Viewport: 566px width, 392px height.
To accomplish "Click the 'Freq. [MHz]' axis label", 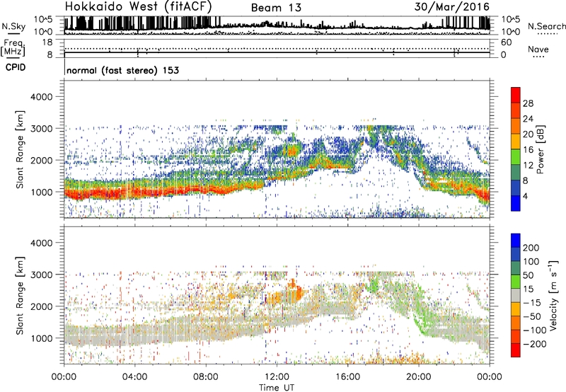I will coord(13,48).
